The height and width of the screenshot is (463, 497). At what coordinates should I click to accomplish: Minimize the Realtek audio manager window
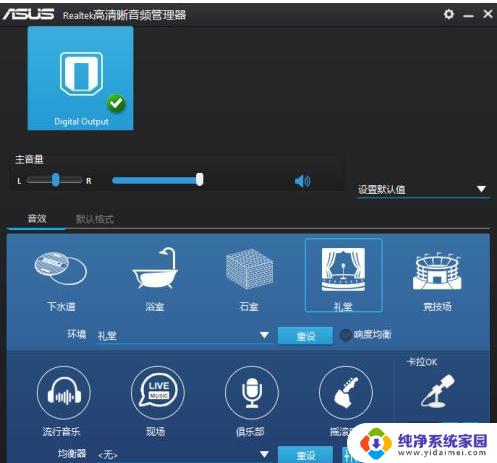(468, 15)
